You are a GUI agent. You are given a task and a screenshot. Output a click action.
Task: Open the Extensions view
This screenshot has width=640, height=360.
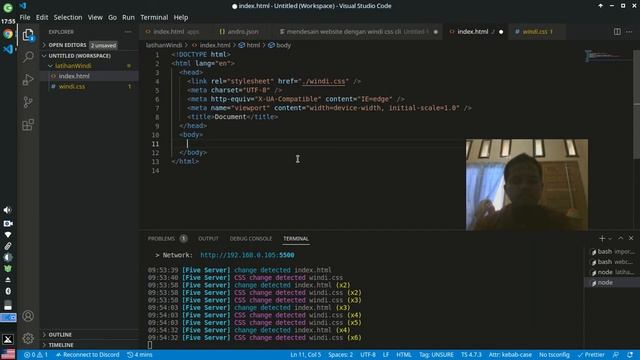[28, 124]
